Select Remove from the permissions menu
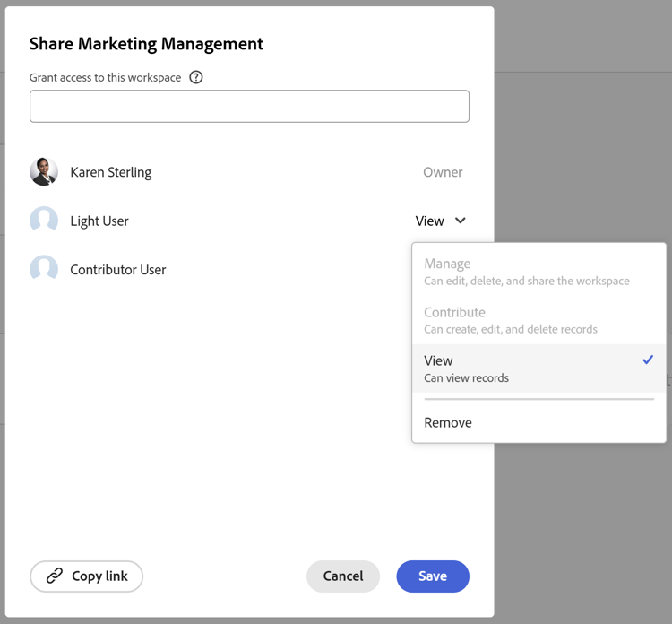 pyautogui.click(x=448, y=422)
